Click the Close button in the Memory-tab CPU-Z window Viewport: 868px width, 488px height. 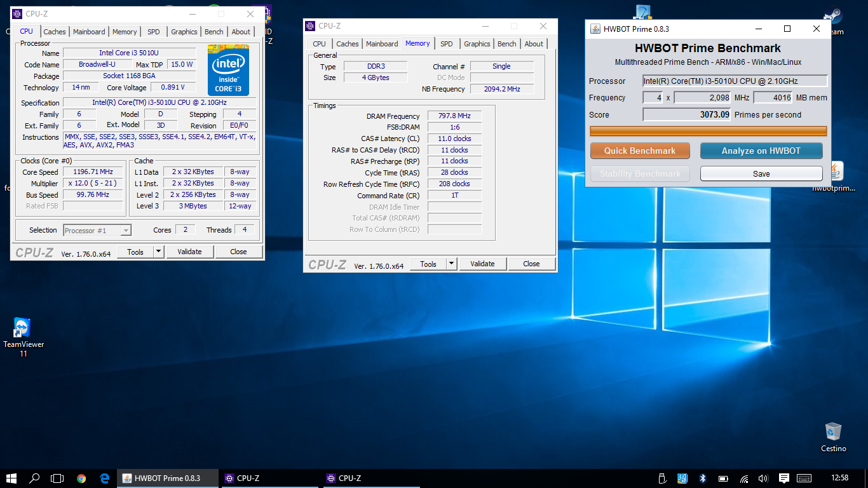[532, 264]
